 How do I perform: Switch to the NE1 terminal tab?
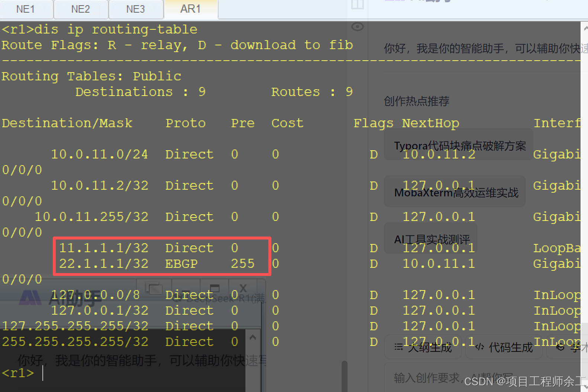[x=26, y=9]
